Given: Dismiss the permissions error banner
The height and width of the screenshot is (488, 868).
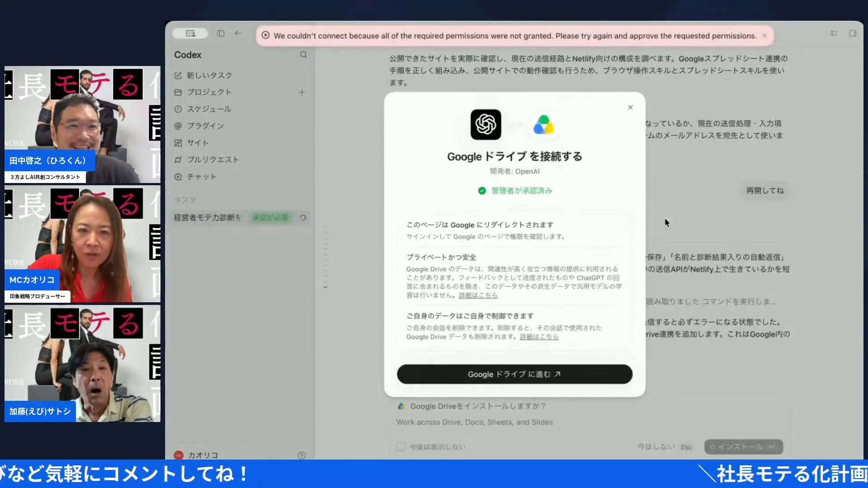Looking at the screenshot, I should click(764, 36).
